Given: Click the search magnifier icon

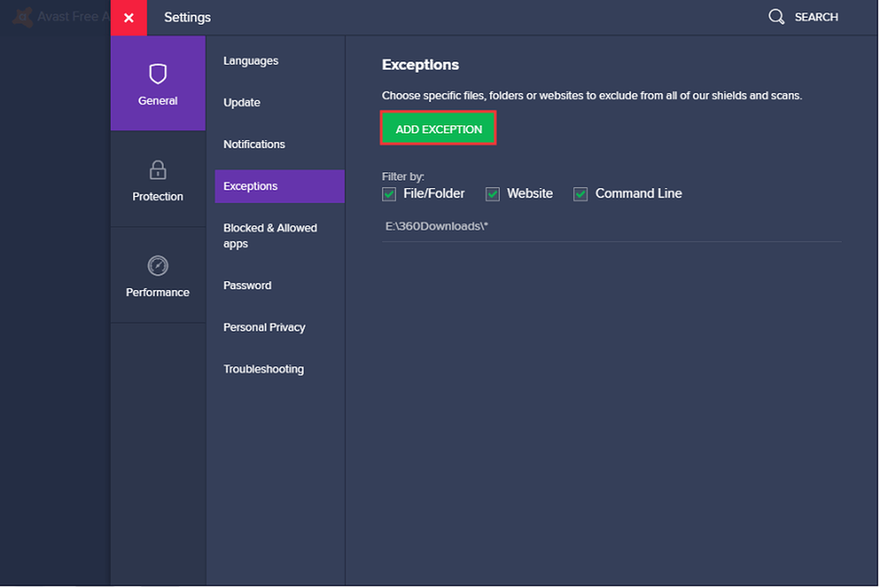Looking at the screenshot, I should coord(776,17).
